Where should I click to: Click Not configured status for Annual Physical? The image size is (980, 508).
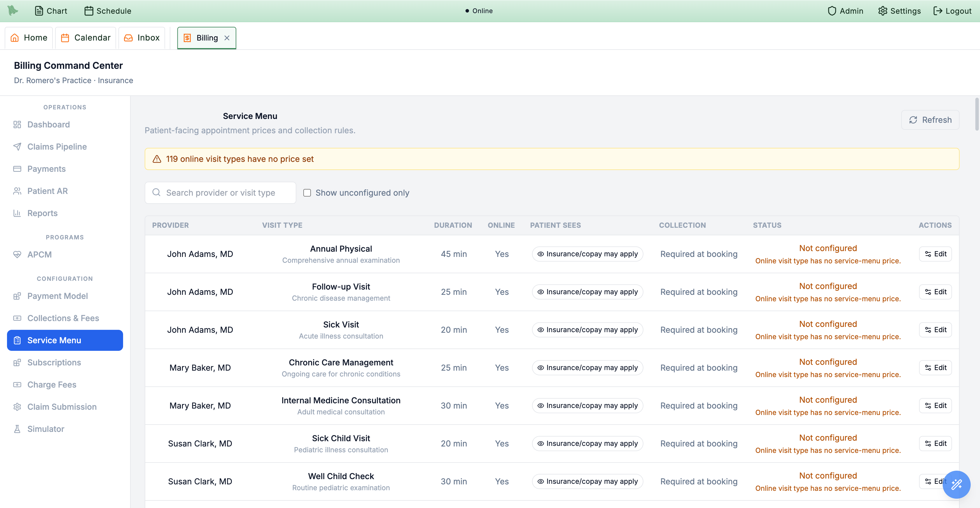(828, 248)
